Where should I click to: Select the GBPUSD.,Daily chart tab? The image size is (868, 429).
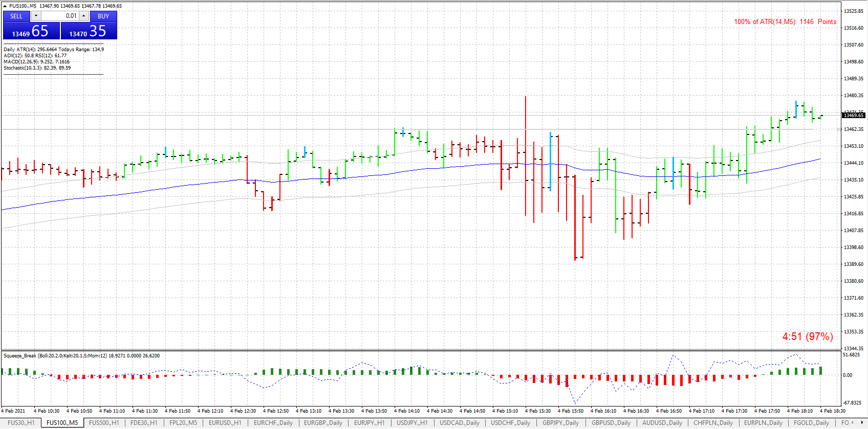pos(611,423)
